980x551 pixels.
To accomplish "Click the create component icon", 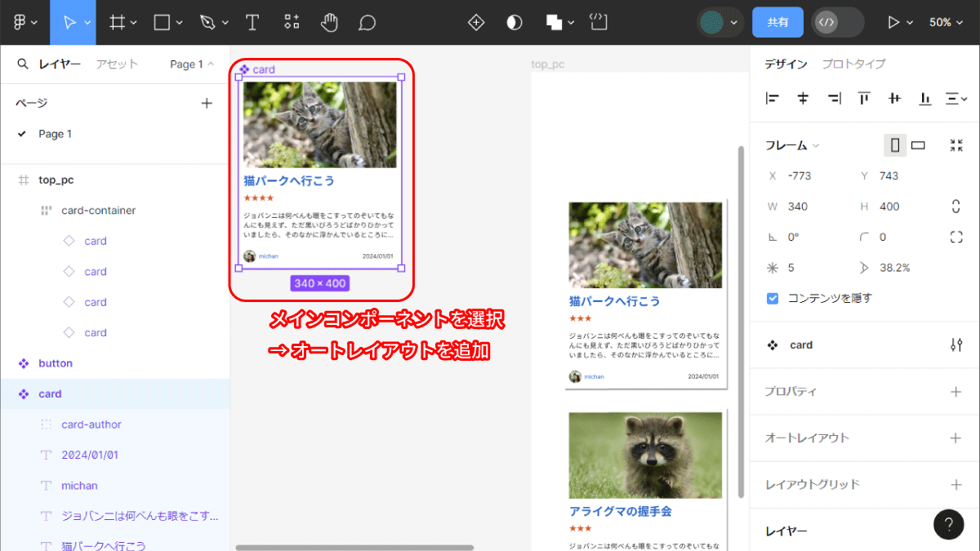I will (x=476, y=22).
